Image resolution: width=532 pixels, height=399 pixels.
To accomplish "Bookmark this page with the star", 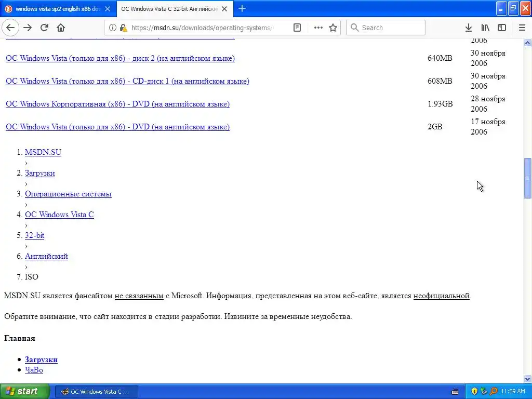I will tap(333, 28).
